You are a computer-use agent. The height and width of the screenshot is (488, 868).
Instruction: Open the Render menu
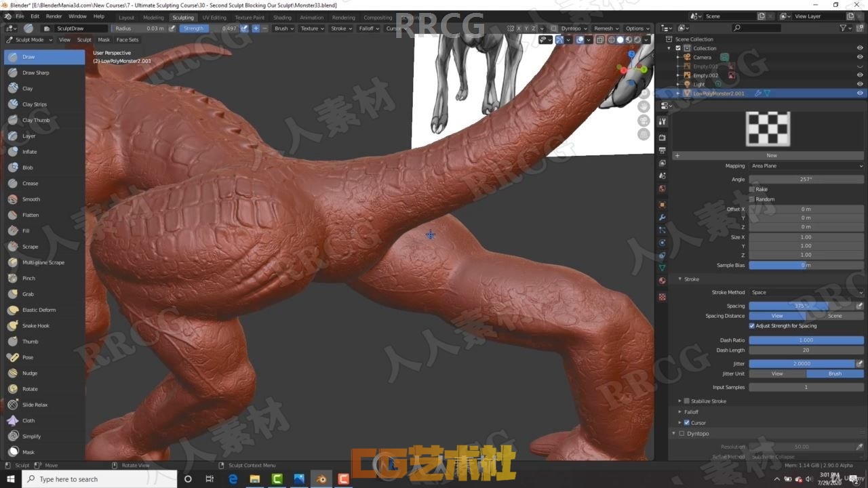(x=54, y=16)
